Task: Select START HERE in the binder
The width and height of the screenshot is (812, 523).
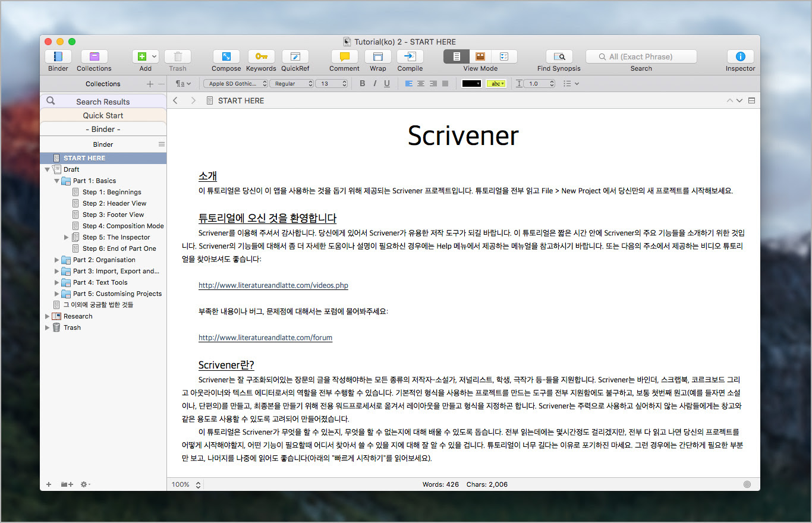Action: click(103, 158)
